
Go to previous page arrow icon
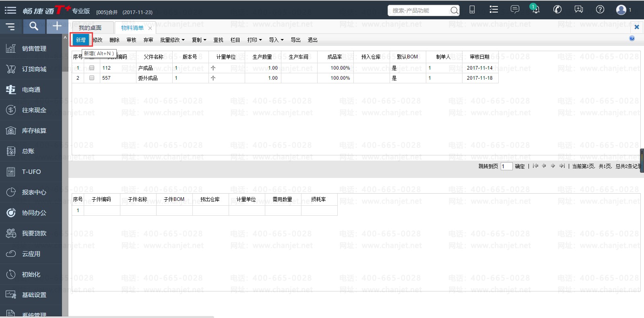[544, 166]
